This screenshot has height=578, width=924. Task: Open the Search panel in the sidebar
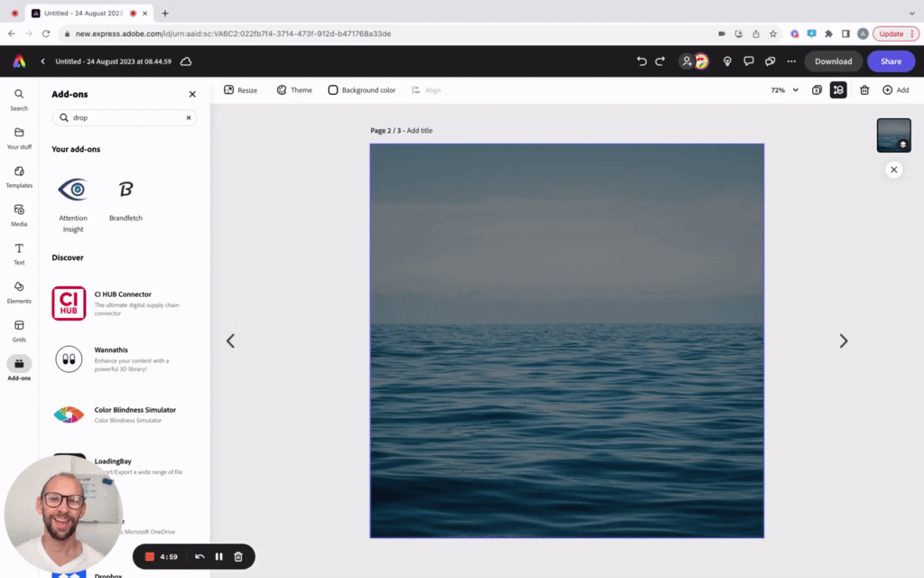pyautogui.click(x=18, y=100)
